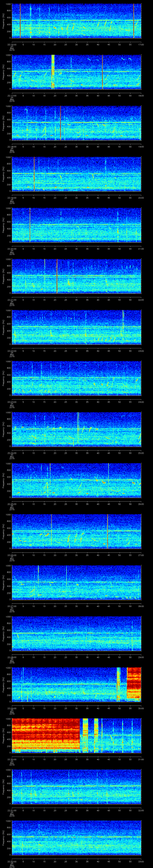153x868 pixels.
Task: Open the spectrogram panel starting at 22:26:00
Action: 76,531
